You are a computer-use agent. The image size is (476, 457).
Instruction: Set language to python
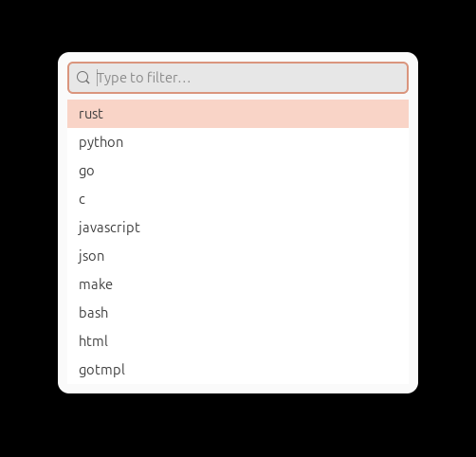pos(238,142)
